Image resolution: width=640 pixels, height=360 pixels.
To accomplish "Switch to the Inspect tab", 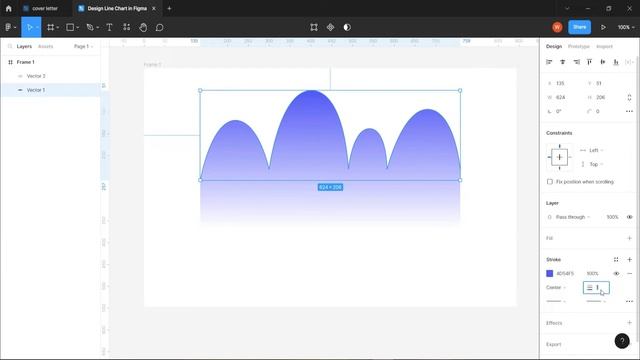I will (x=604, y=47).
